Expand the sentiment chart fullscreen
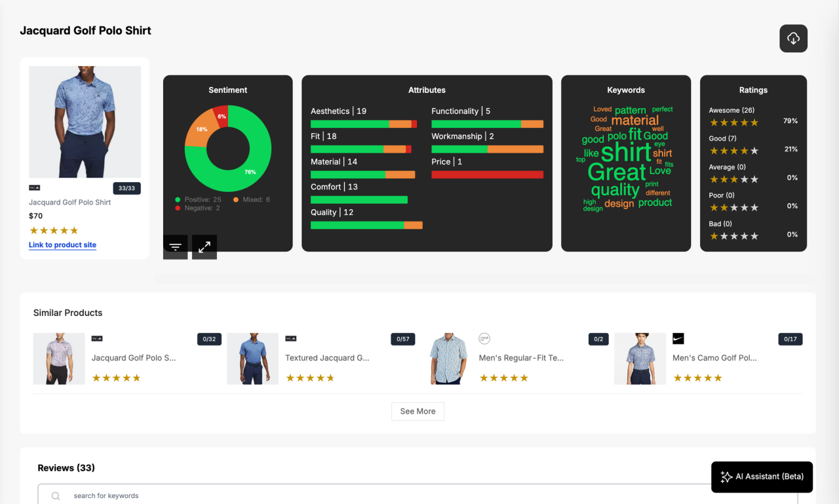The image size is (839, 504). [205, 246]
